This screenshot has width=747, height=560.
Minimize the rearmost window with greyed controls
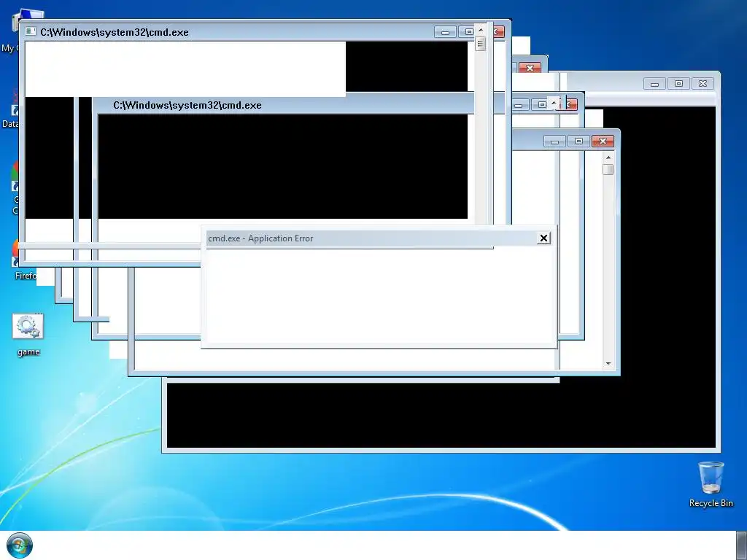click(x=654, y=84)
